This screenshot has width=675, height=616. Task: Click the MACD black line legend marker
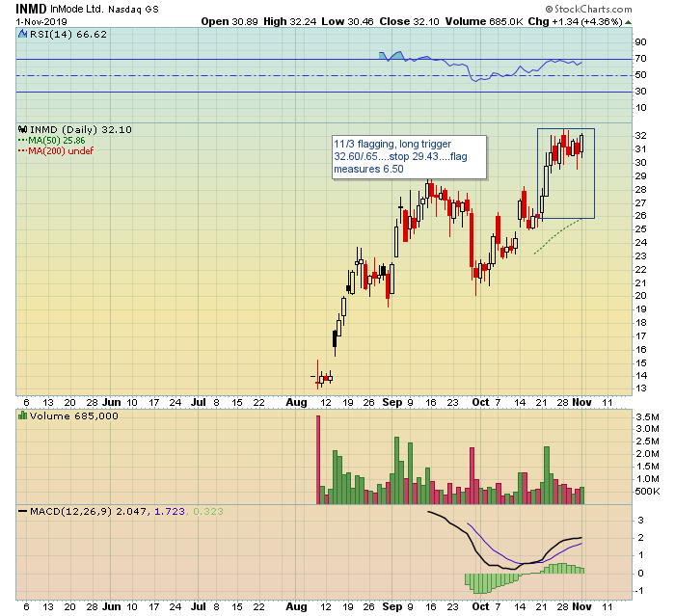click(23, 511)
